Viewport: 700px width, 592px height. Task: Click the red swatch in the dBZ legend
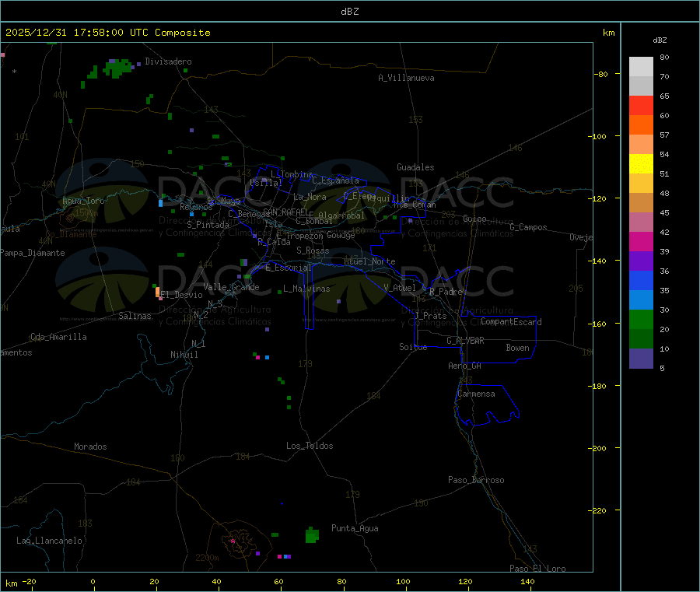pos(641,105)
